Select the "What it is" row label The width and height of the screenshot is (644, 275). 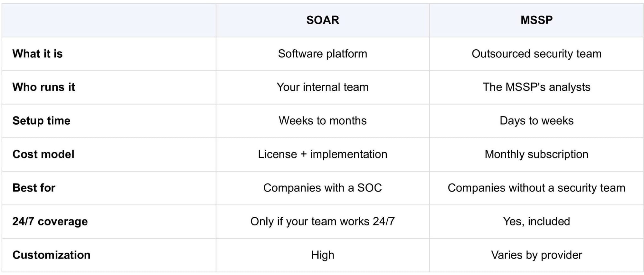tap(38, 54)
